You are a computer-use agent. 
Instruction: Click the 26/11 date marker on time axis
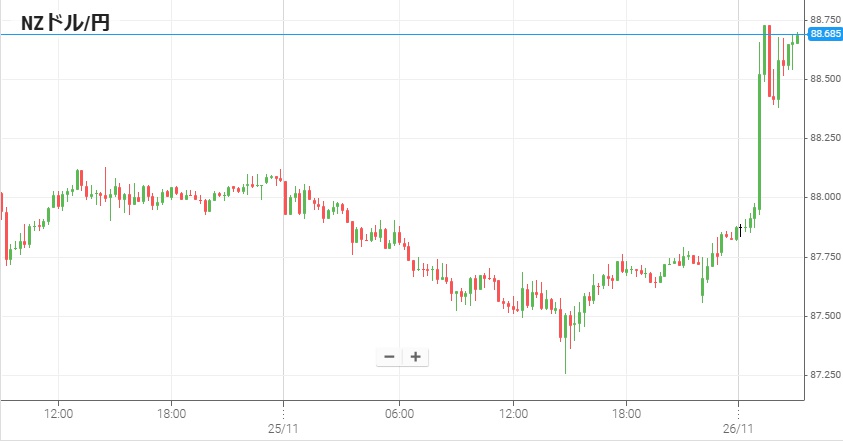[738, 428]
